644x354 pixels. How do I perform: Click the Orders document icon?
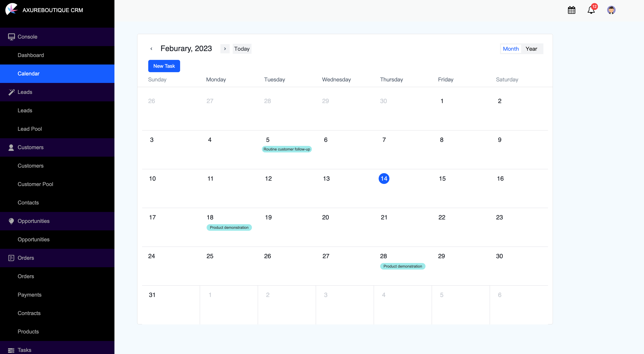(x=11, y=258)
